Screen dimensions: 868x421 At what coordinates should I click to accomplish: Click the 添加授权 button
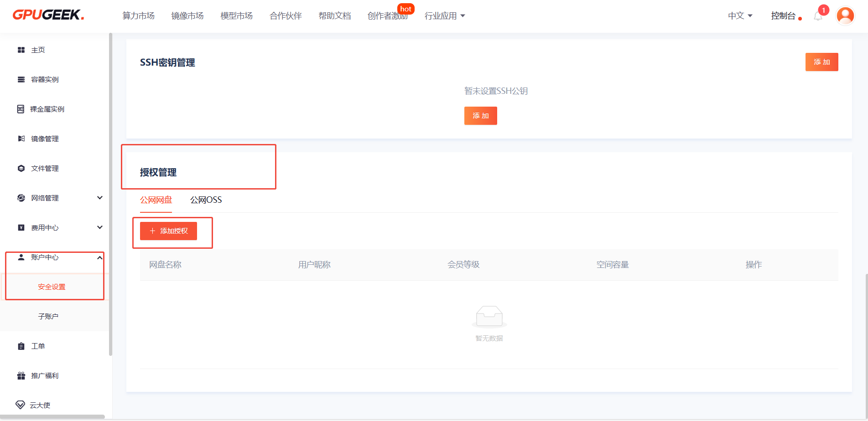pos(168,231)
